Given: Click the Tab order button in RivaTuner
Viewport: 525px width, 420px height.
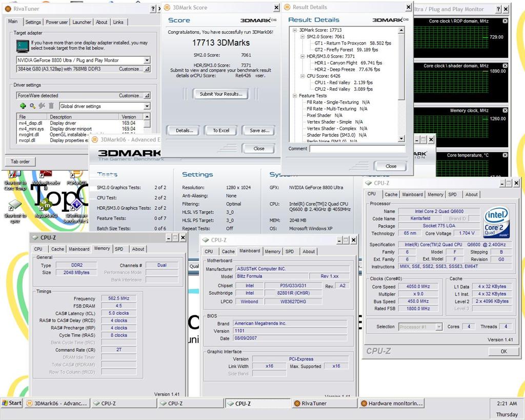Looking at the screenshot, I should point(20,162).
